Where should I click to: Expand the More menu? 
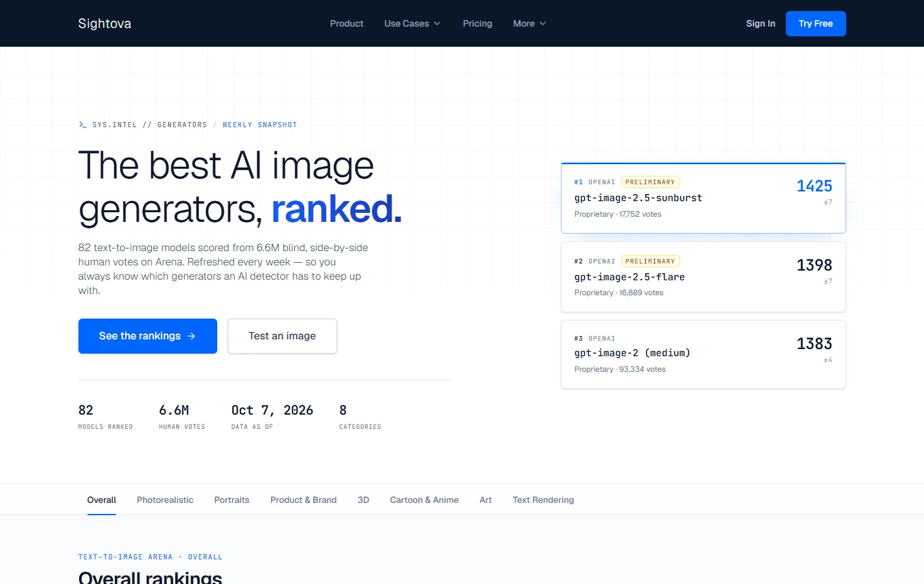point(529,23)
